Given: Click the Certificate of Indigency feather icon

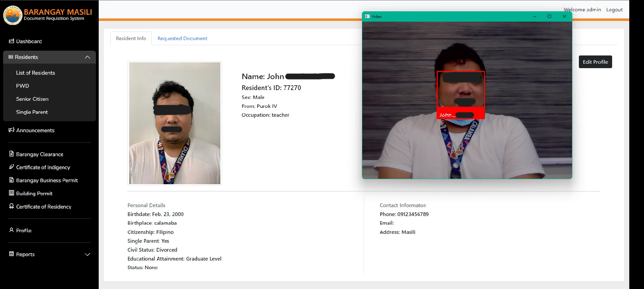Looking at the screenshot, I should 11,167.
